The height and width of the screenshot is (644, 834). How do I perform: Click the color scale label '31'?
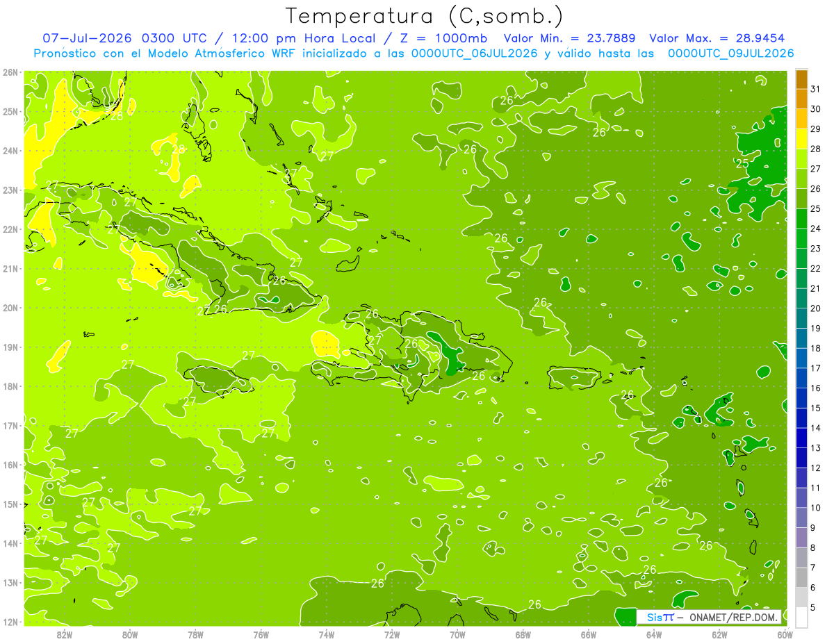815,89
